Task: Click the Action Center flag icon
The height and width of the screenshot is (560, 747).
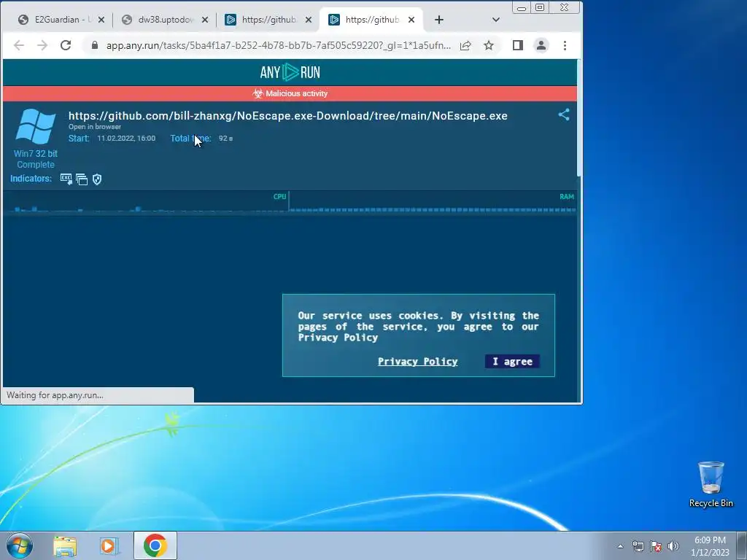Action: [x=656, y=546]
